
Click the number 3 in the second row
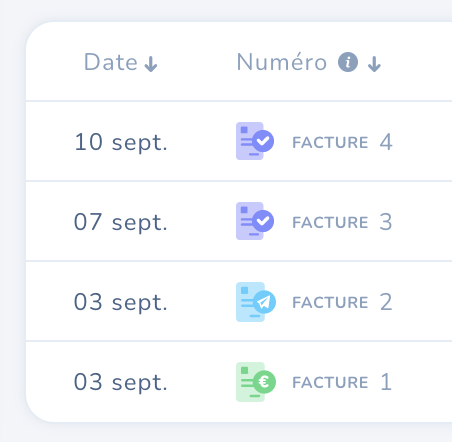pyautogui.click(x=386, y=222)
